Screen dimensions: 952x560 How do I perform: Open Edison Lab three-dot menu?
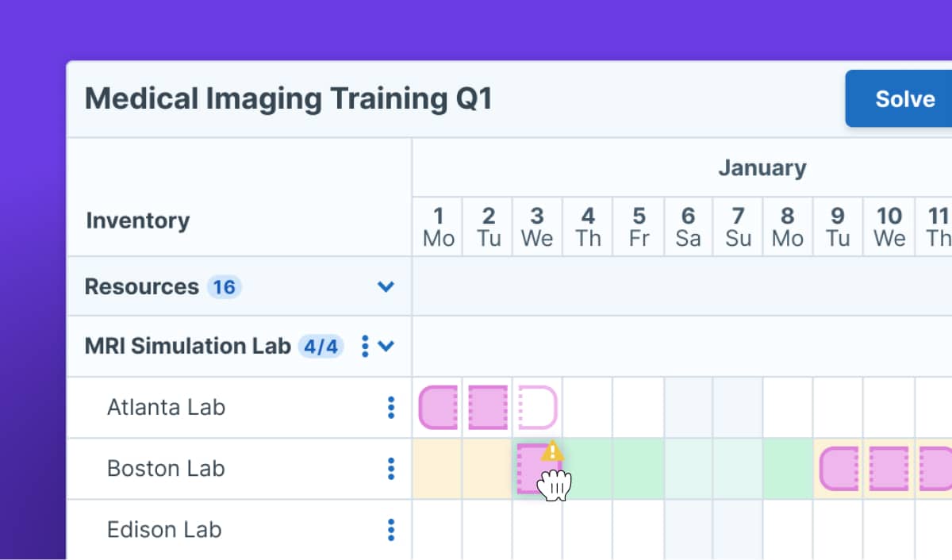[x=390, y=530]
